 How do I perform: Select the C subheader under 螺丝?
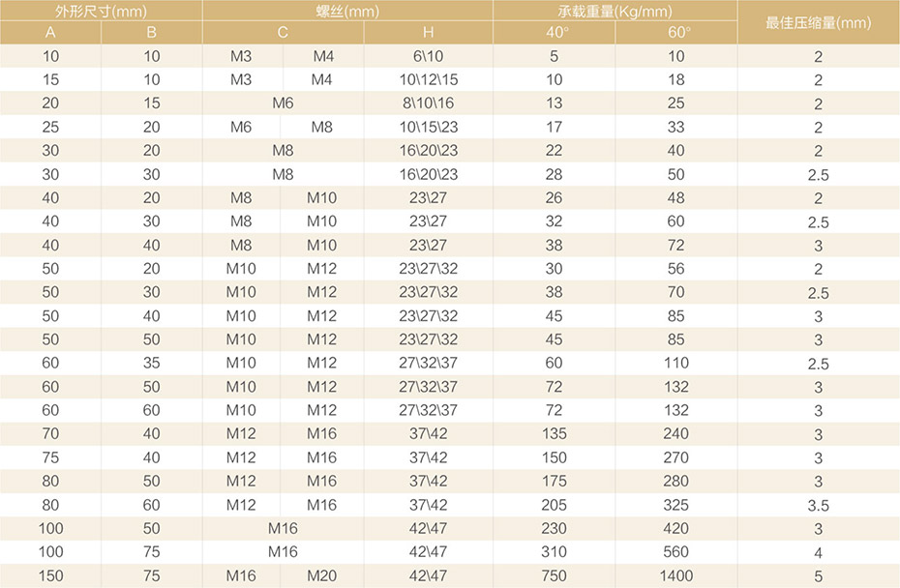point(283,33)
